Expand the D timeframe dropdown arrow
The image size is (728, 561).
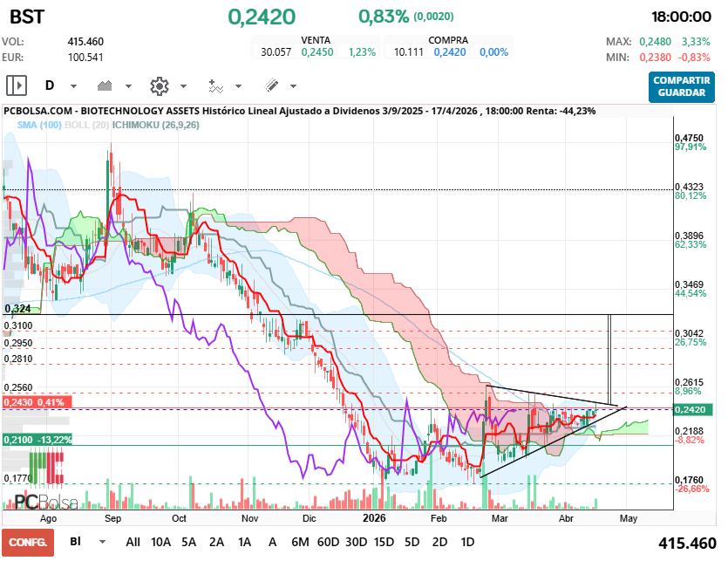pos(73,86)
